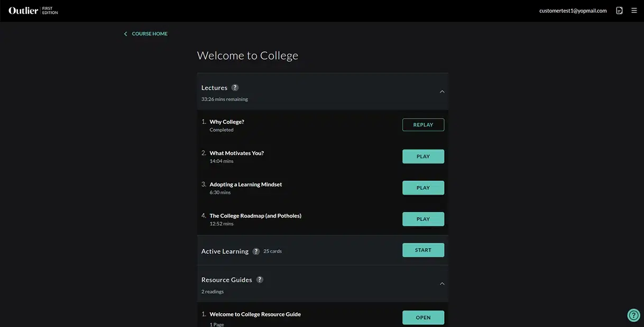Open the hamburger menu in header
Screen dimensions: 644x327
[634, 11]
